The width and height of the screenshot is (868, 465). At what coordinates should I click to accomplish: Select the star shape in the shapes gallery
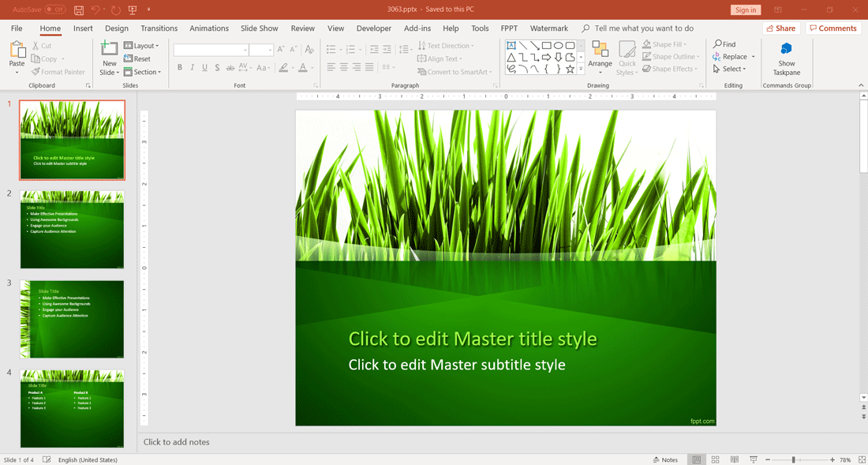570,69
